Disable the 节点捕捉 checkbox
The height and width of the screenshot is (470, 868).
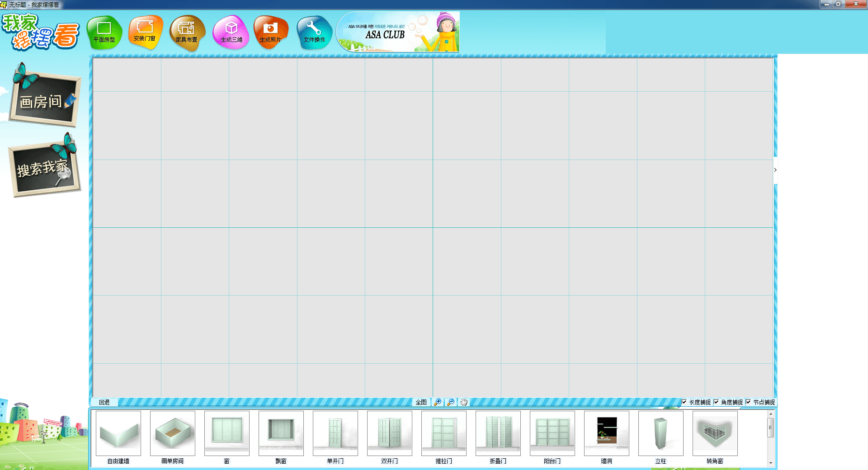[x=749, y=402]
